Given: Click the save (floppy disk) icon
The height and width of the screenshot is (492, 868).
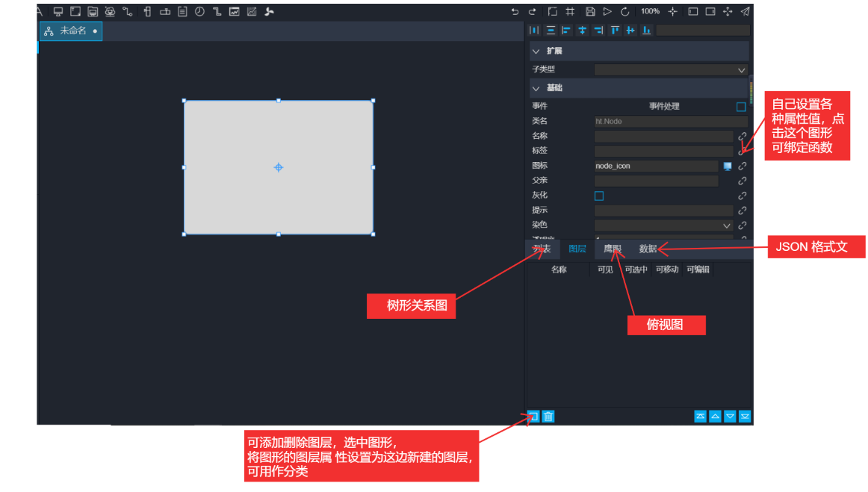Looking at the screenshot, I should pyautogui.click(x=590, y=11).
